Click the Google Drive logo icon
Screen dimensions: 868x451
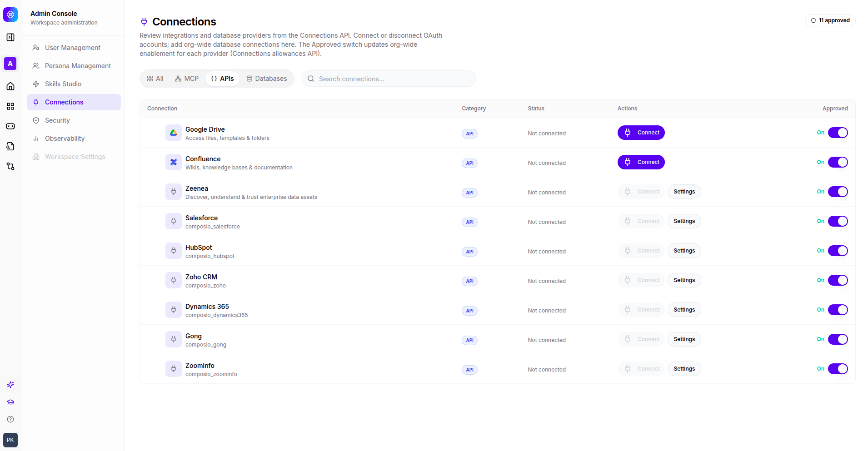coord(174,133)
